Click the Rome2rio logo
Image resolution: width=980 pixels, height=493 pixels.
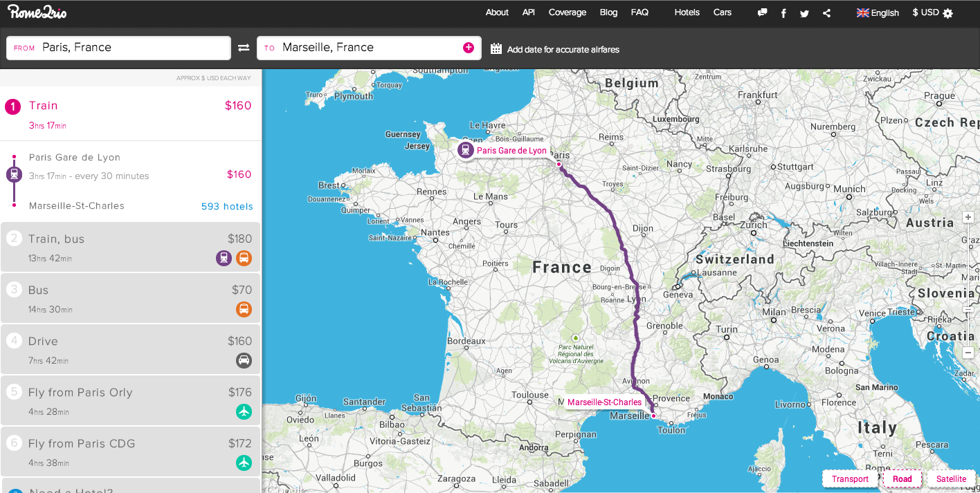[x=37, y=12]
